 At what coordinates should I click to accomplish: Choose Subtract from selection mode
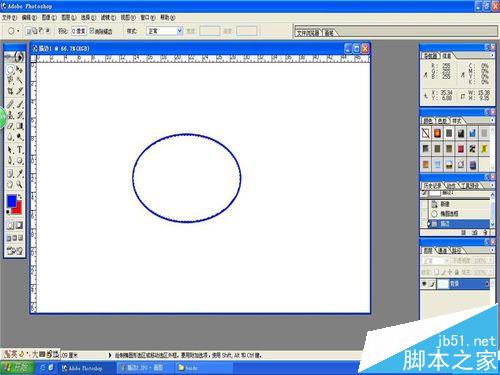pyautogui.click(x=41, y=31)
